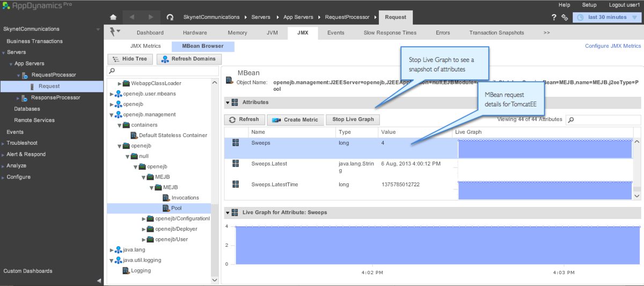Click the Invocations MBean icon
644x286 pixels.
click(x=166, y=198)
